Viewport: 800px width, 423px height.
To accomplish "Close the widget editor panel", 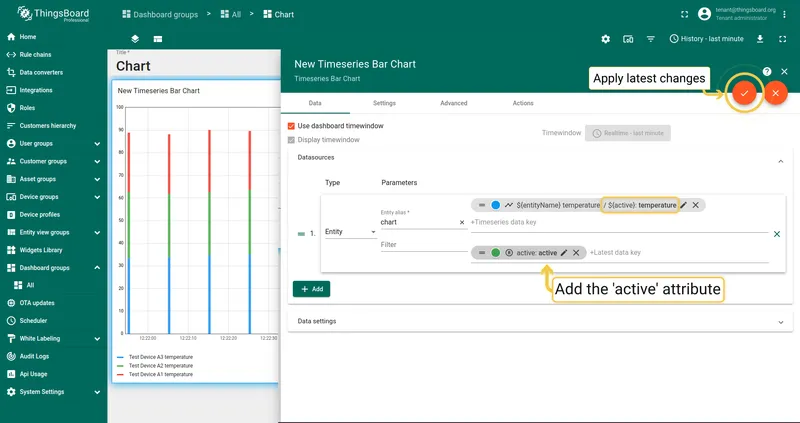I will (785, 71).
